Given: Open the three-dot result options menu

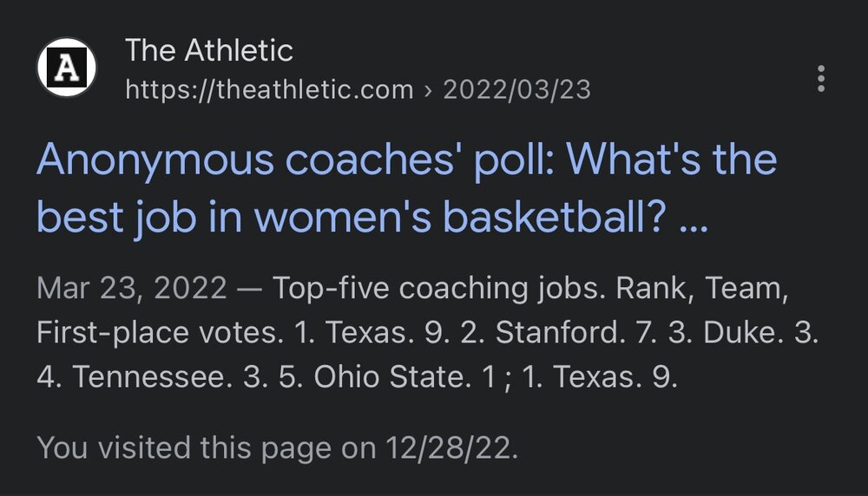Looking at the screenshot, I should 820,78.
